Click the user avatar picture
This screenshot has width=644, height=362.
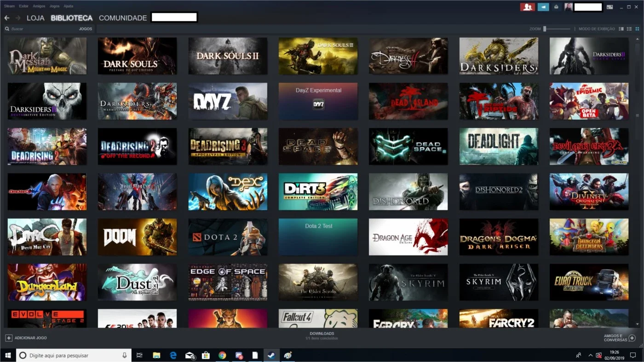[x=569, y=7]
